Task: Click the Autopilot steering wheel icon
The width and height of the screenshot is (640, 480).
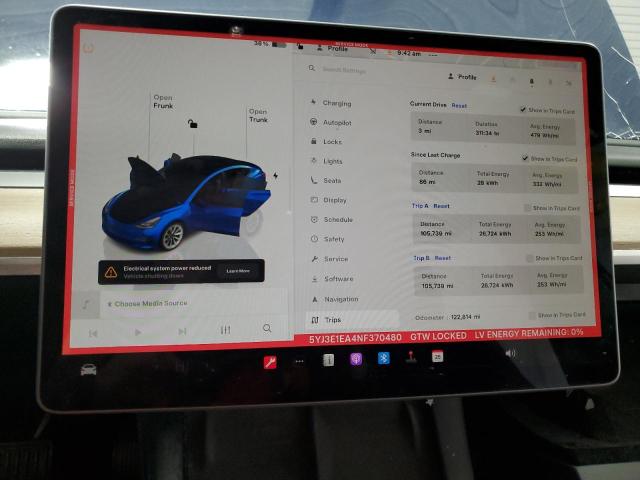Action: [x=313, y=122]
